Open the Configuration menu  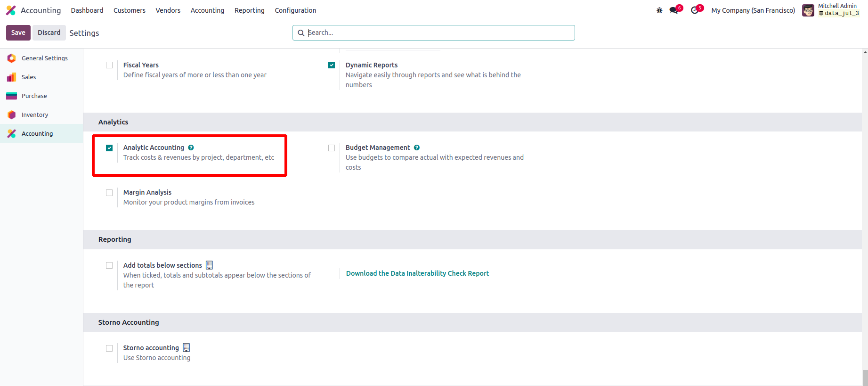click(295, 10)
